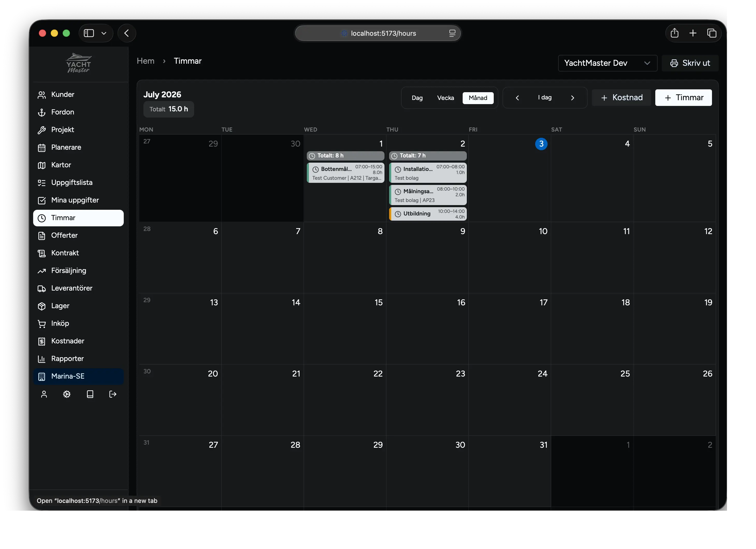Click the logout icon in sidebar

tap(113, 395)
